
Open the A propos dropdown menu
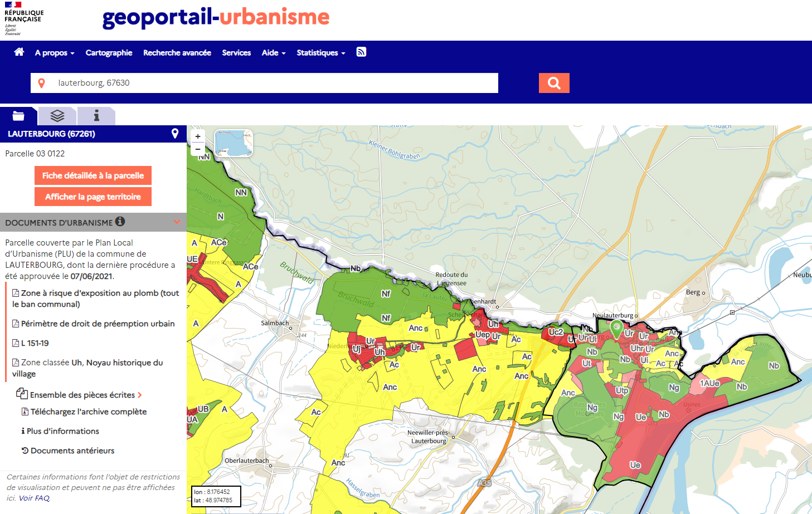55,53
